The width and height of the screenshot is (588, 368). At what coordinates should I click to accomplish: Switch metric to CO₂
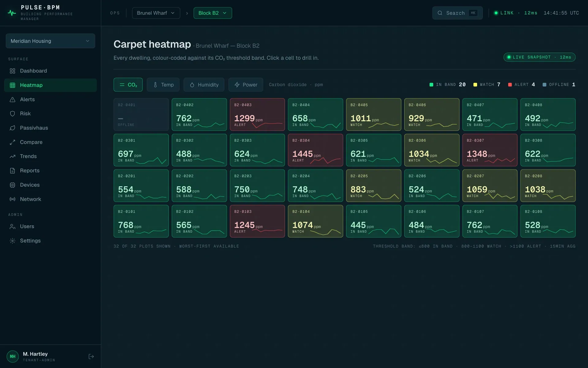click(x=128, y=85)
